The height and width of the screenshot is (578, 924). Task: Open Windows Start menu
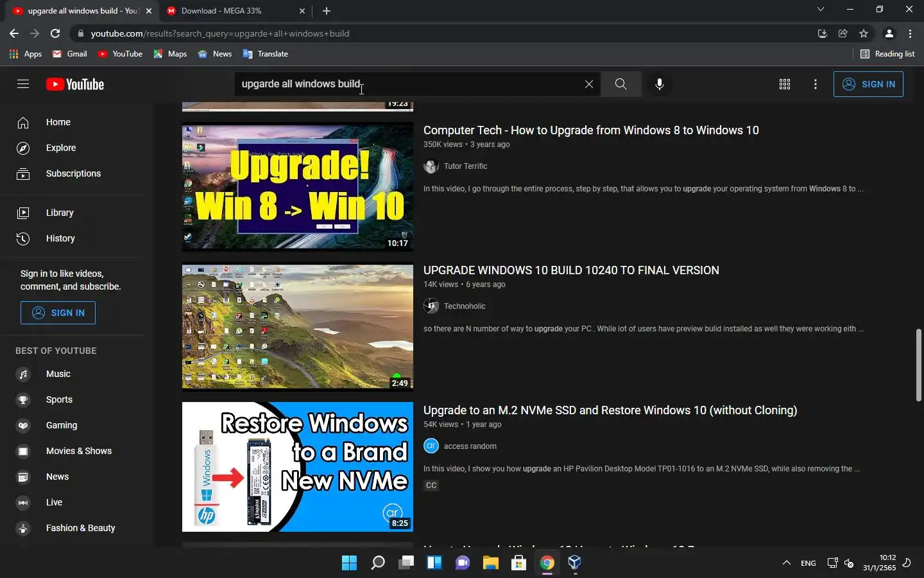[x=349, y=563]
